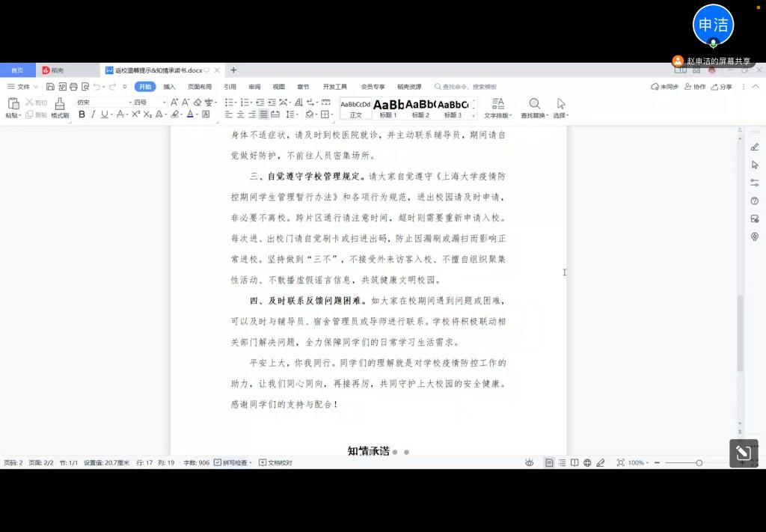Toggle spell check (拼写检查) in status bar
This screenshot has width=766, height=532.
pyautogui.click(x=233, y=463)
